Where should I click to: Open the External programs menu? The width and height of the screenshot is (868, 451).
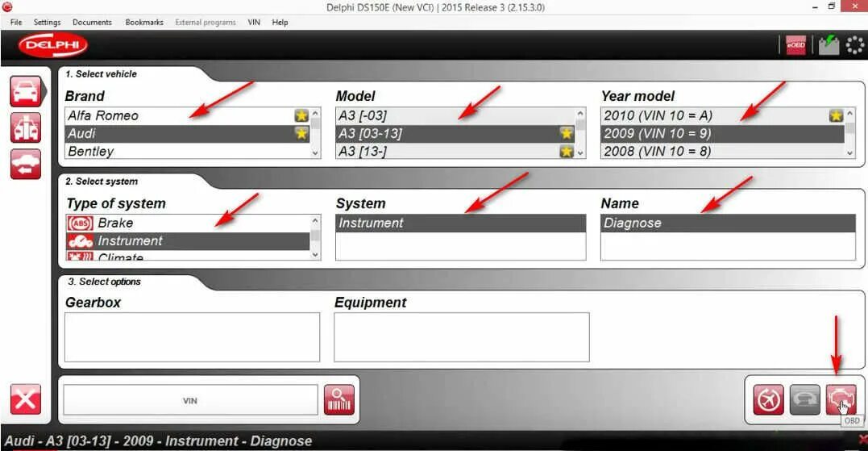tap(206, 22)
